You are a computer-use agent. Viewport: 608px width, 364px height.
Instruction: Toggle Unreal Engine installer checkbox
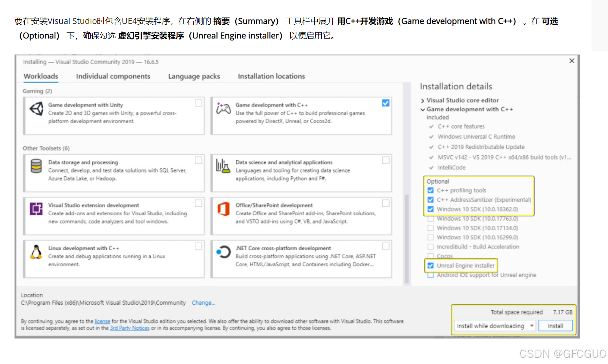coord(430,266)
